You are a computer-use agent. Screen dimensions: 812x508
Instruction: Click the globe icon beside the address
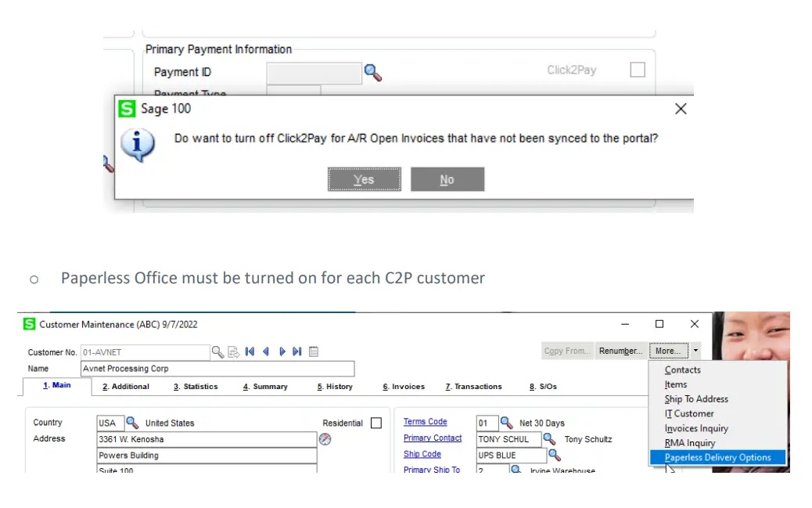pos(325,440)
